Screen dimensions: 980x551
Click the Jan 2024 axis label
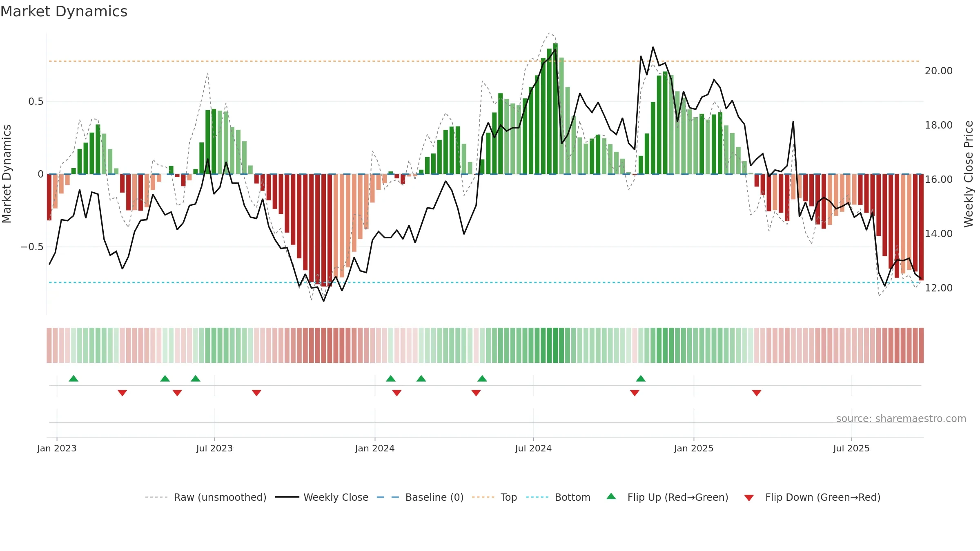[x=375, y=448]
